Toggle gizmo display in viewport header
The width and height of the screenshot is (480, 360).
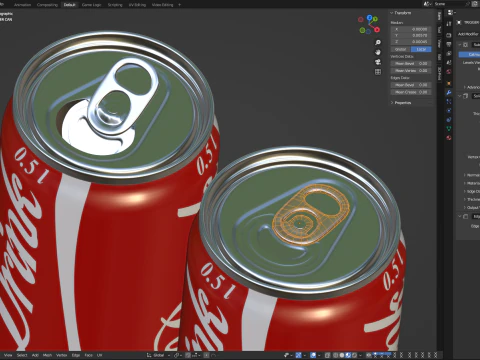point(298,355)
